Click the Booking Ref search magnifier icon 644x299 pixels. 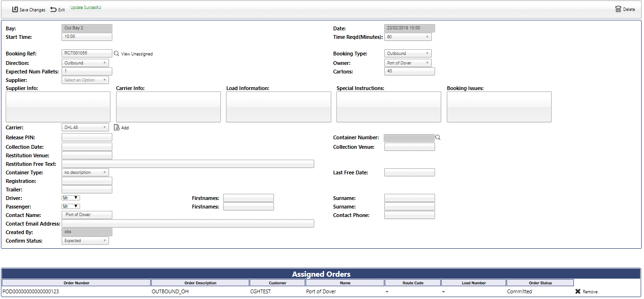pyautogui.click(x=117, y=54)
